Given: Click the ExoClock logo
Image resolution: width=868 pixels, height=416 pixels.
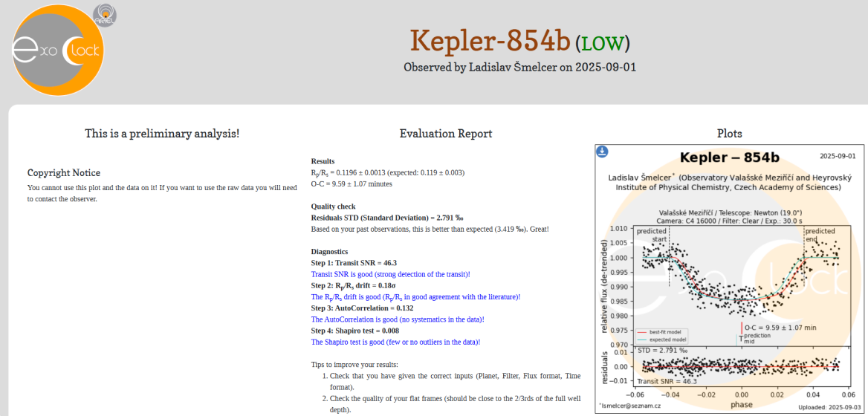Looking at the screenshot, I should point(58,51).
